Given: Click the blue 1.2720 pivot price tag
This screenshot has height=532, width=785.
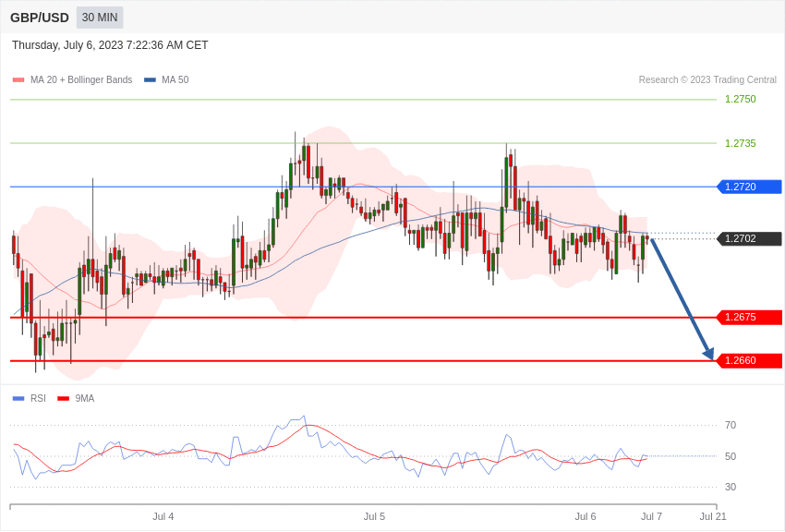Looking at the screenshot, I should [x=750, y=187].
